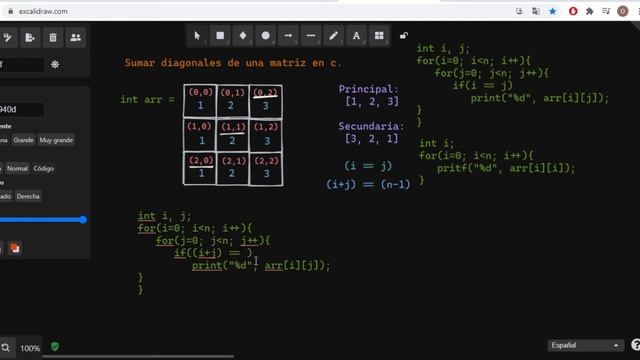This screenshot has width=640, height=360.
Task: Select the Selection arrow tool
Action: [197, 36]
